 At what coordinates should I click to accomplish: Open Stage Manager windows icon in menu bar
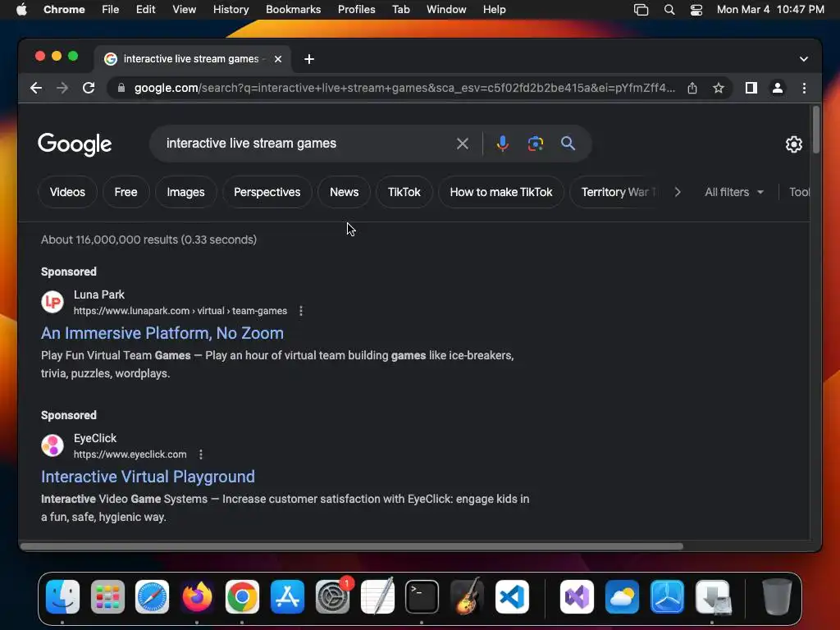[641, 10]
